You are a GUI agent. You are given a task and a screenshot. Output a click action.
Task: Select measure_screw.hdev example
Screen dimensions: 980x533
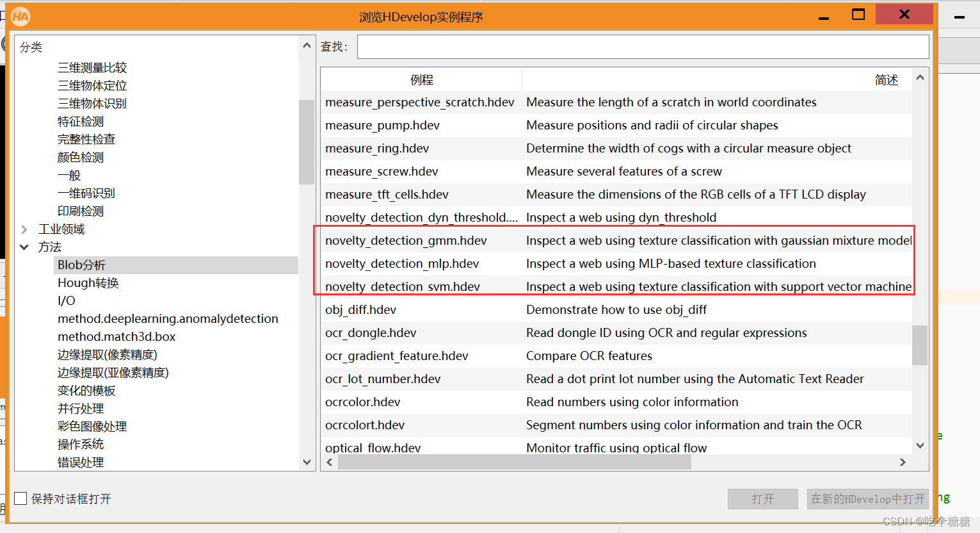pos(382,172)
